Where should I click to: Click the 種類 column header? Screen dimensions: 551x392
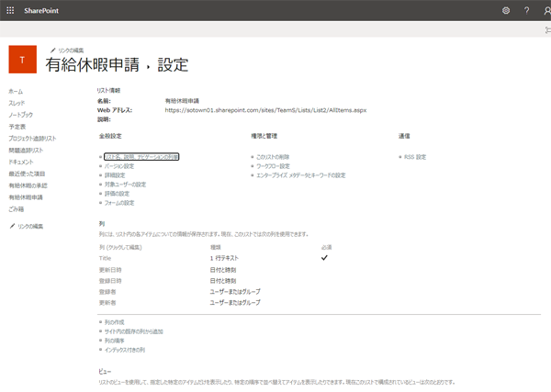coord(216,247)
